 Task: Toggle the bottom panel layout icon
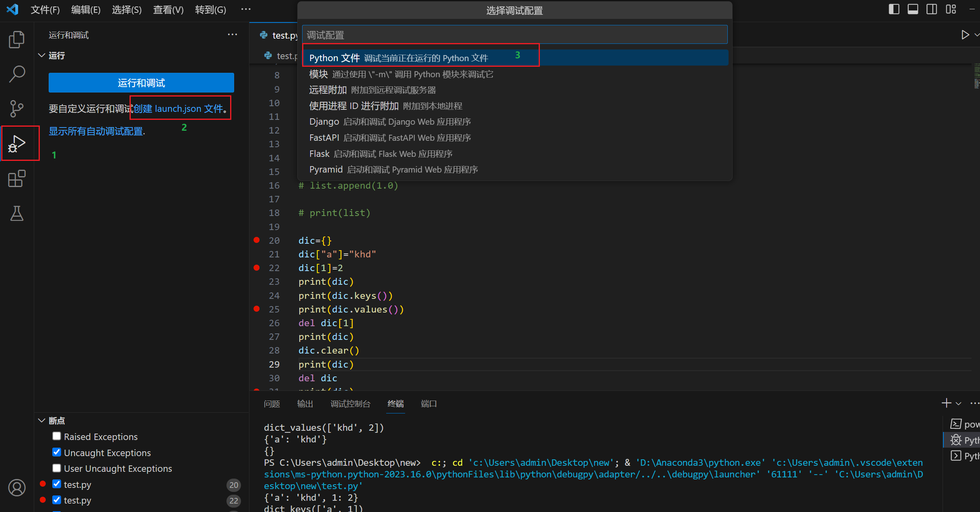tap(913, 9)
